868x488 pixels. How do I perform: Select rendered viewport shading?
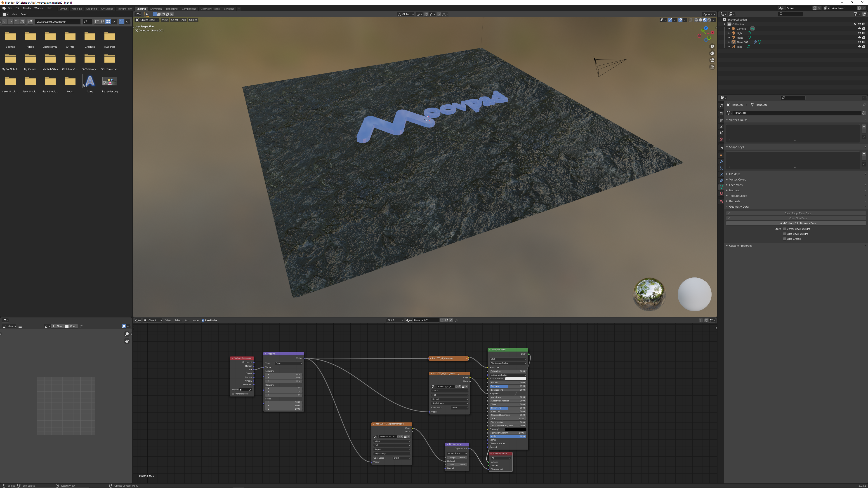pos(709,20)
